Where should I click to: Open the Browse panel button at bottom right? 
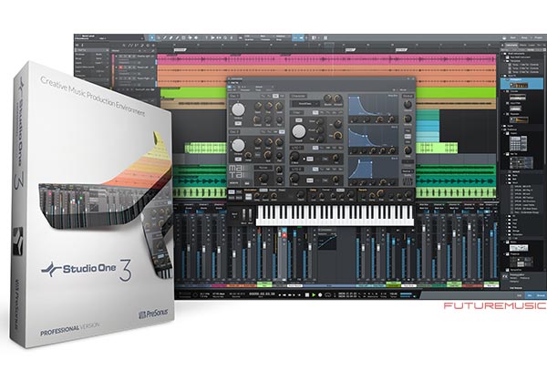(541, 295)
